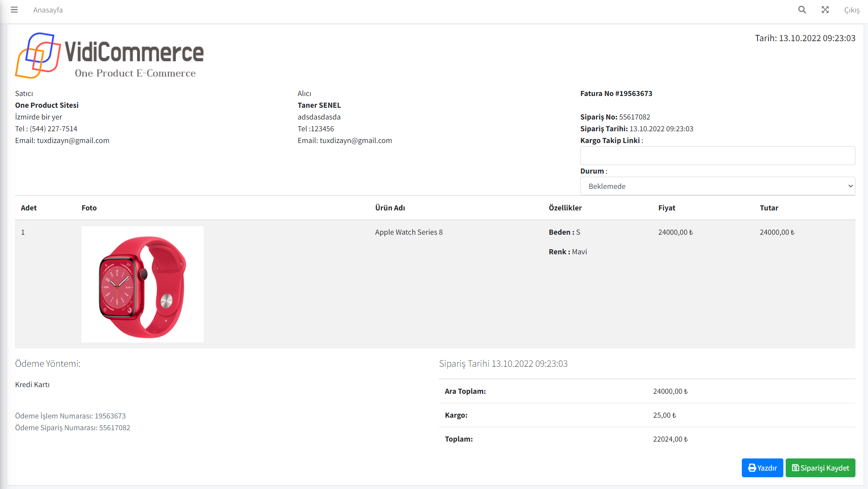Image resolution: width=868 pixels, height=489 pixels.
Task: Toggle fullscreen with the expand icon
Action: [825, 10]
